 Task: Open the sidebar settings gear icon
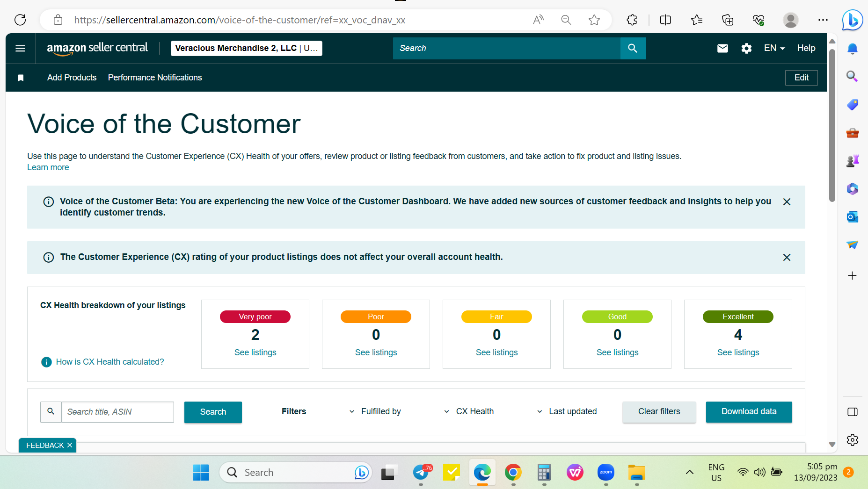(x=853, y=439)
